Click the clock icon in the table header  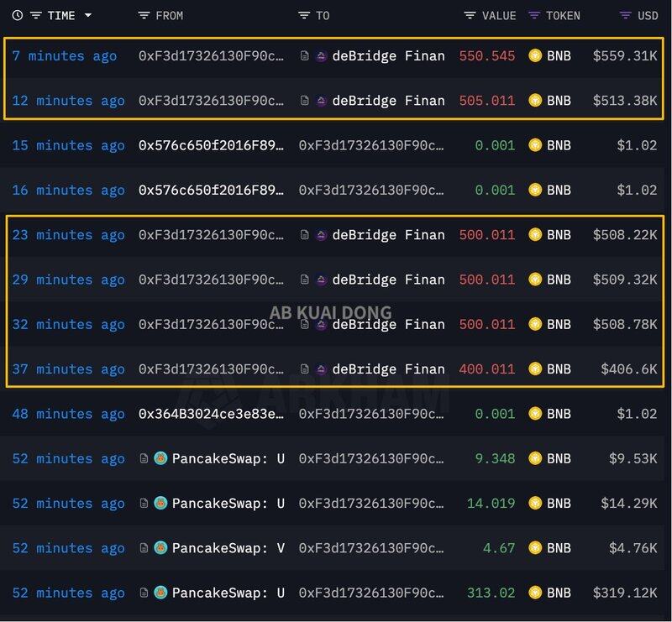(x=18, y=15)
